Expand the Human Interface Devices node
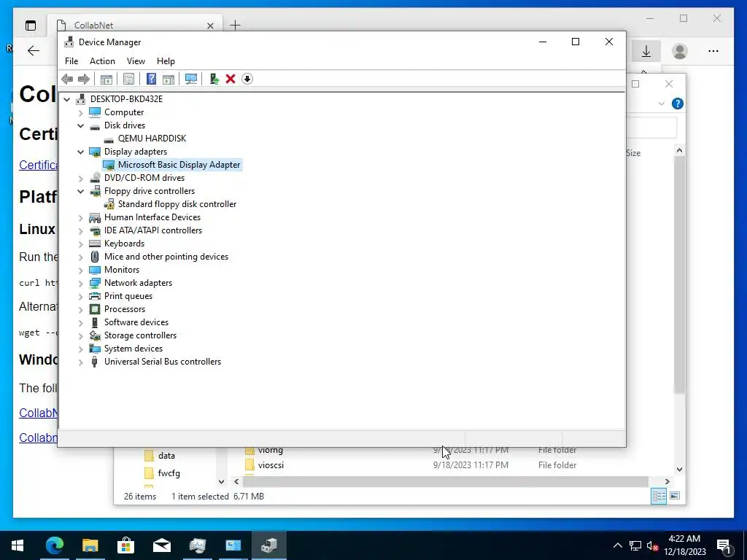The image size is (747, 560). click(80, 217)
